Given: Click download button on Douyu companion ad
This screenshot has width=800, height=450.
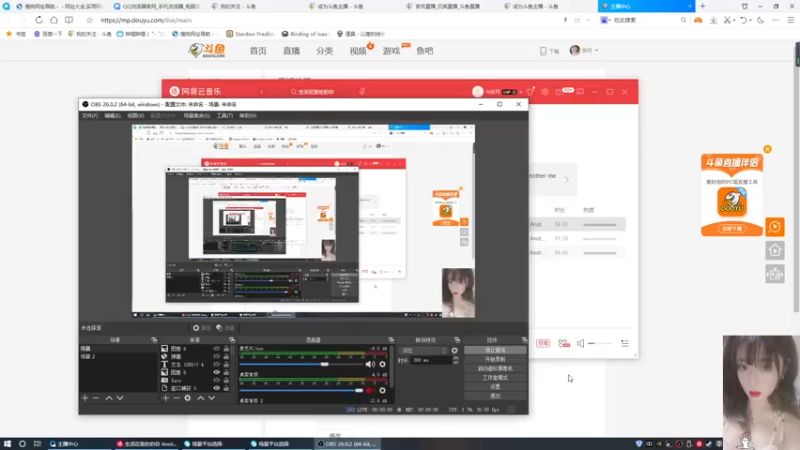Looking at the screenshot, I should point(732,229).
